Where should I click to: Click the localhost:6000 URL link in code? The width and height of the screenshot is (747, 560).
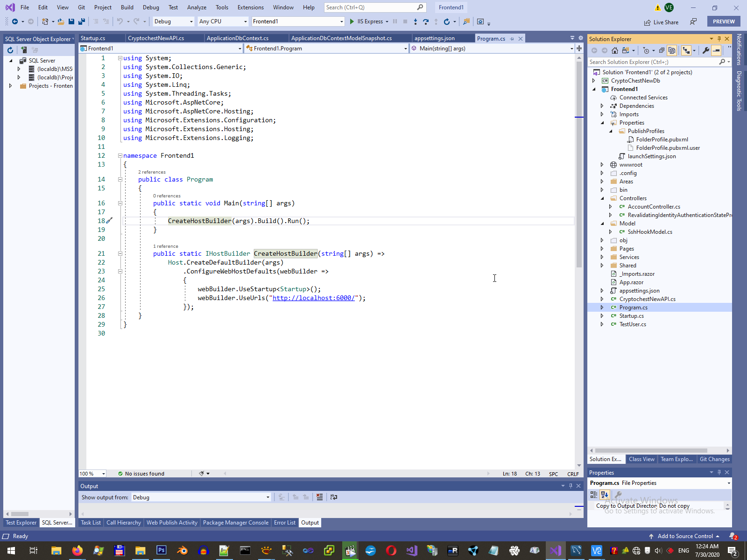point(314,298)
